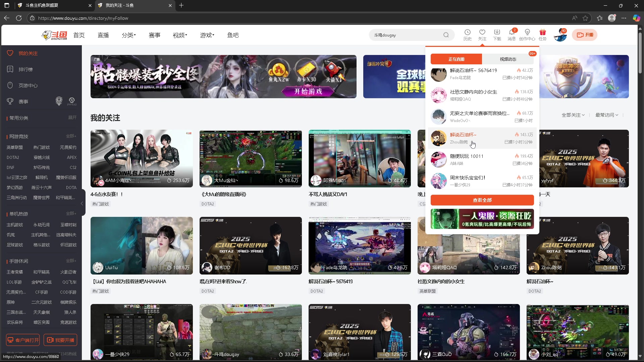
Task: Click the browser profile avatar
Action: pyautogui.click(x=612, y=18)
